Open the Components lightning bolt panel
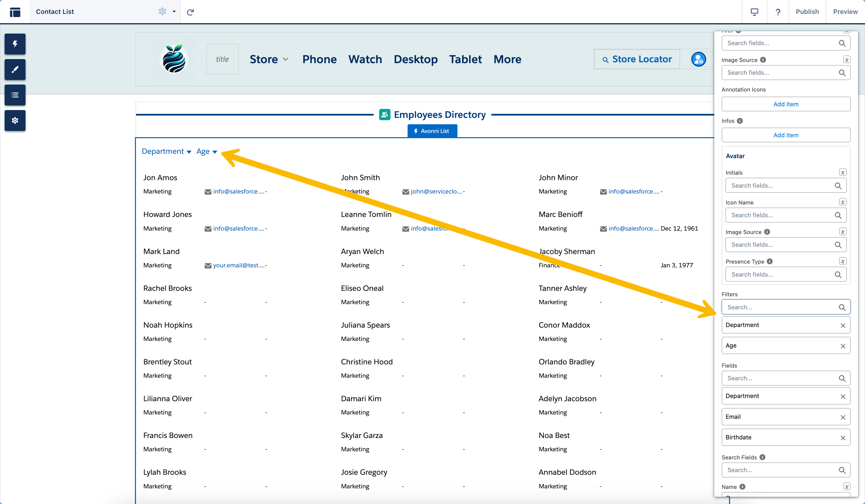Viewport: 865px width, 504px height. [x=15, y=44]
